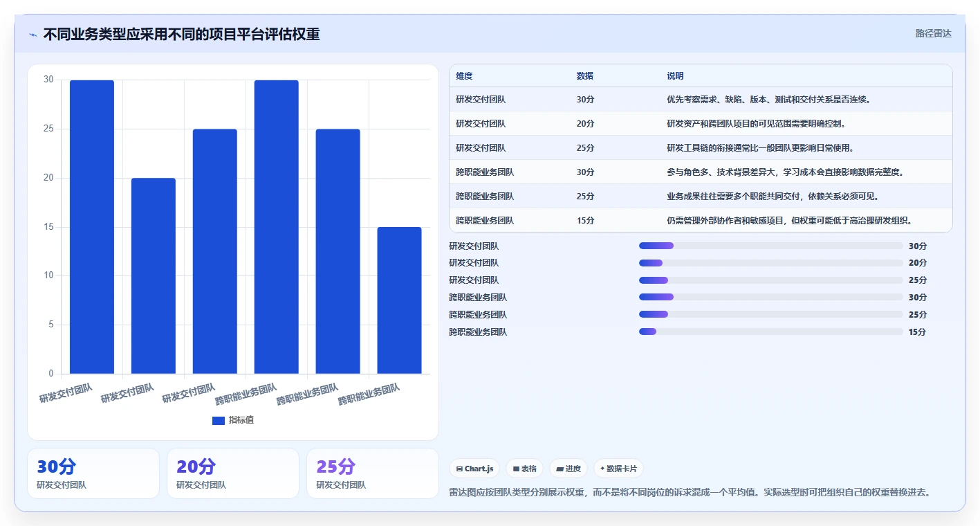
Task: Click the bar chart's 20-value bar
Action: (154, 276)
